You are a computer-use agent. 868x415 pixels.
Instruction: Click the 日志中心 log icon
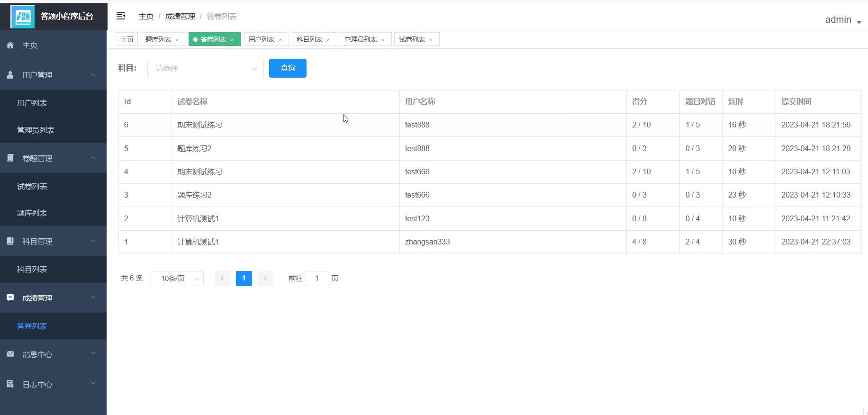coord(10,384)
